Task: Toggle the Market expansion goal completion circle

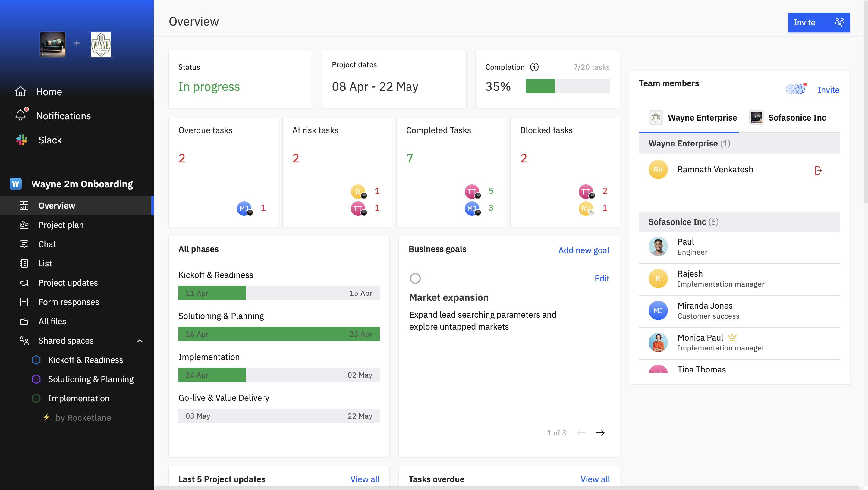Action: [x=416, y=278]
